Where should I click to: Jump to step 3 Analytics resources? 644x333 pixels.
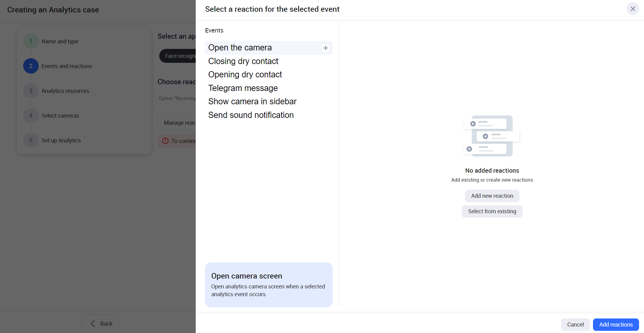tap(65, 91)
